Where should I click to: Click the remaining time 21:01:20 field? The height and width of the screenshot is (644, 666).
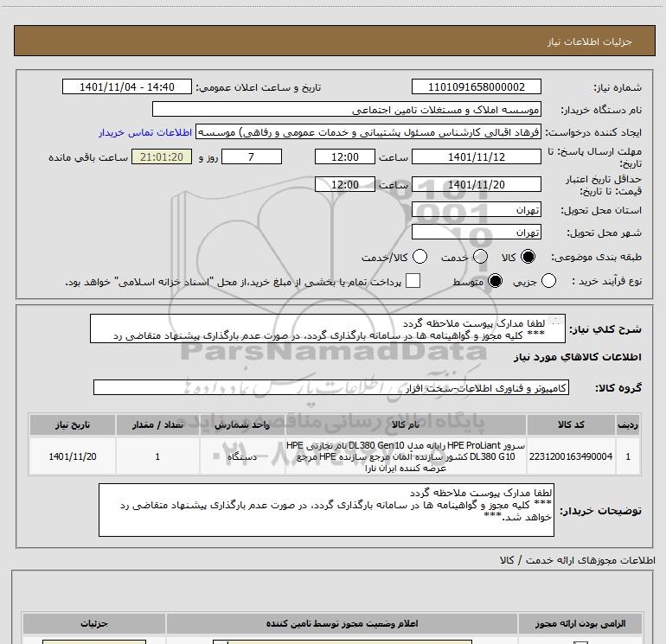[x=162, y=156]
